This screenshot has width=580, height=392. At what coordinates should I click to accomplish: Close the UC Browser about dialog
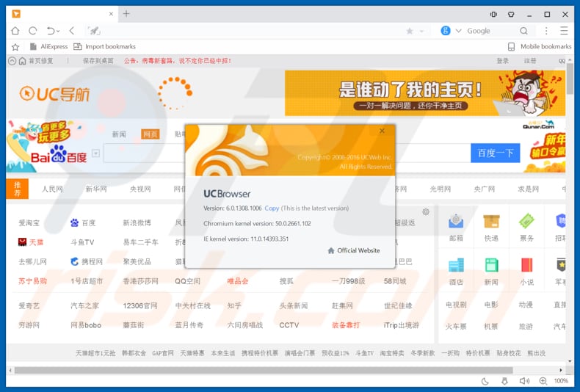[x=382, y=131]
